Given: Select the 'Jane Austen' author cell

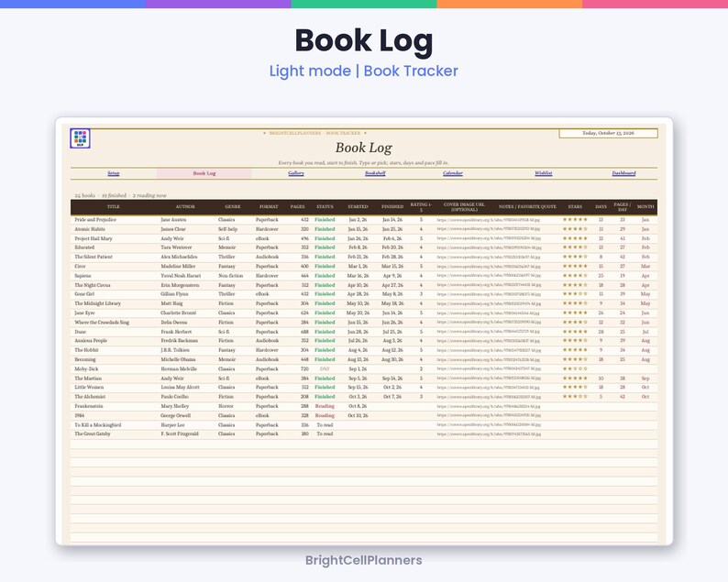Looking at the screenshot, I should tap(173, 220).
